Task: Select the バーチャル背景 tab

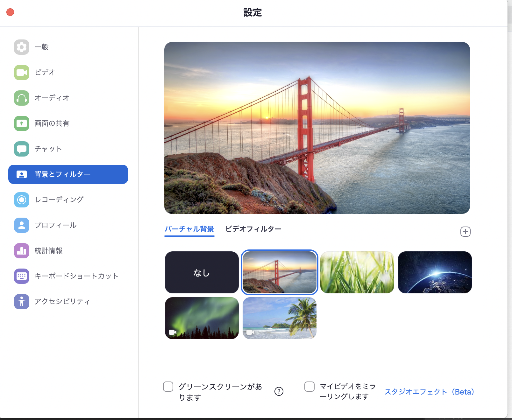Action: tap(189, 229)
